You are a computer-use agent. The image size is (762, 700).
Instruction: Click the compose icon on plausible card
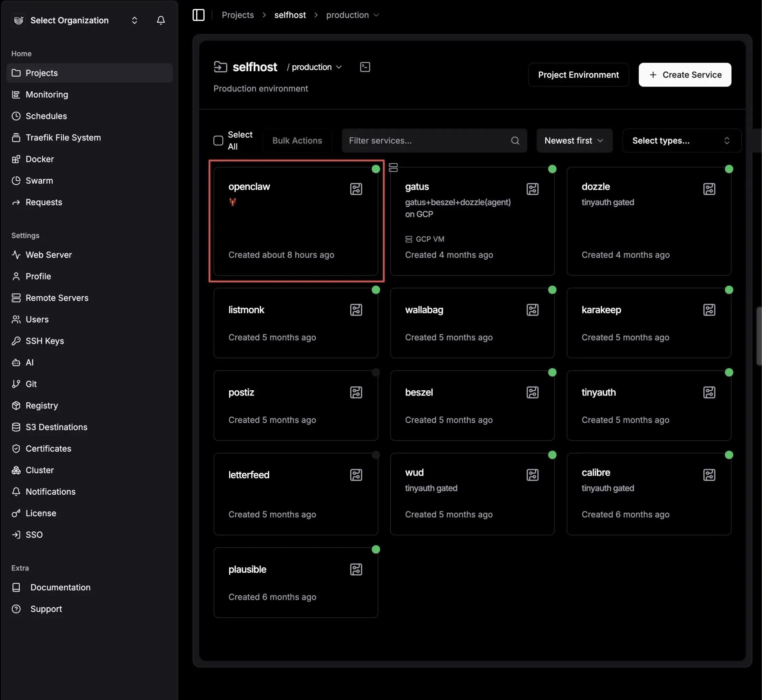[356, 569]
